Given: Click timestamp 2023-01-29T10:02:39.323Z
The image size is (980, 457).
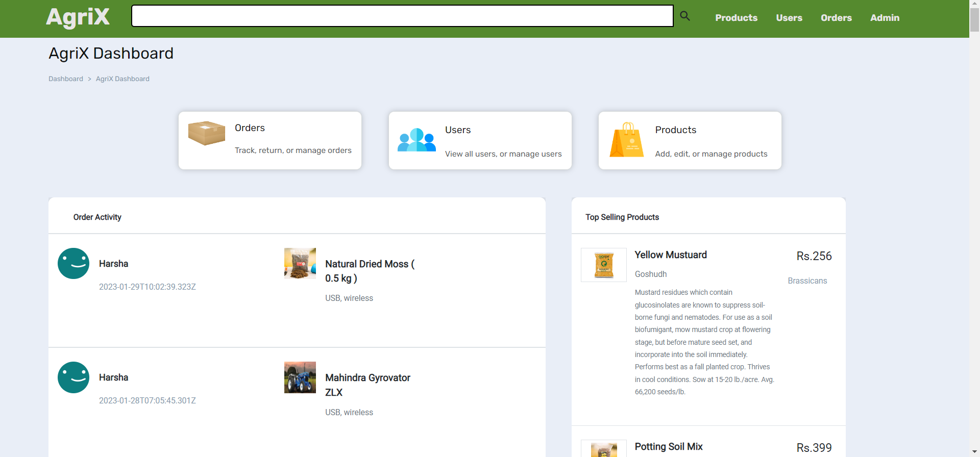Looking at the screenshot, I should [148, 287].
